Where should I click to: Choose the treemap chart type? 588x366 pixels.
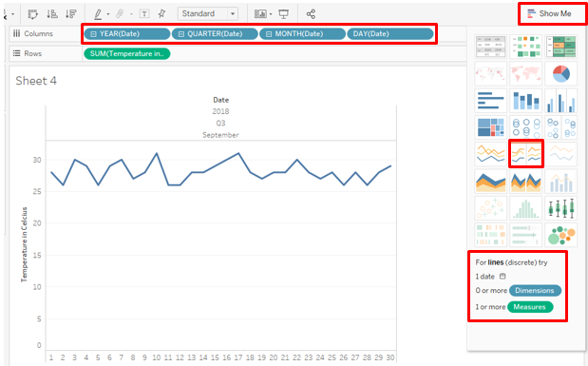pos(490,127)
